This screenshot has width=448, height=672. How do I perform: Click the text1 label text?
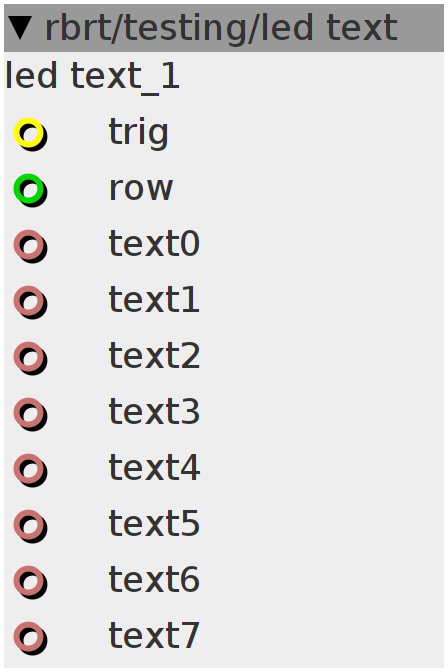pos(154,300)
